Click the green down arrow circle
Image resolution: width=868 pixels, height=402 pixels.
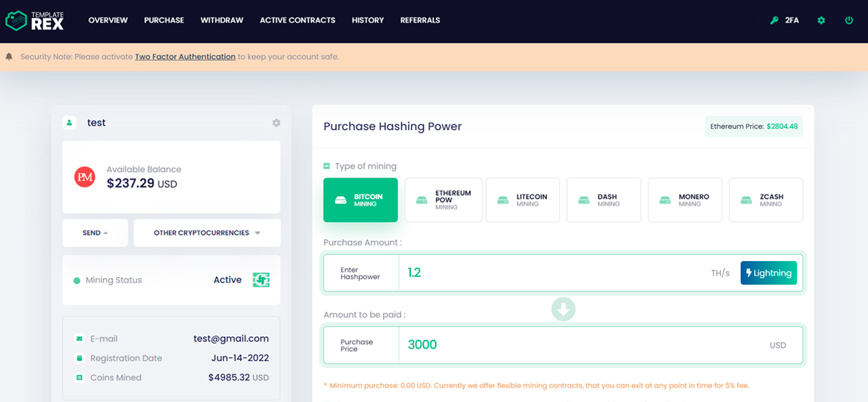[x=563, y=309]
